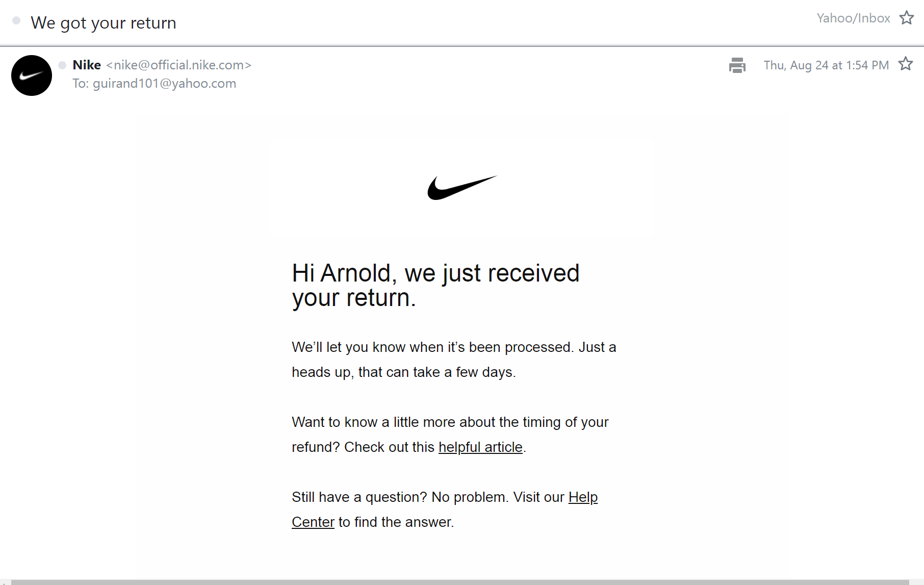The height and width of the screenshot is (585, 924).
Task: Click the "Want to know a little more" text
Action: [x=450, y=422]
